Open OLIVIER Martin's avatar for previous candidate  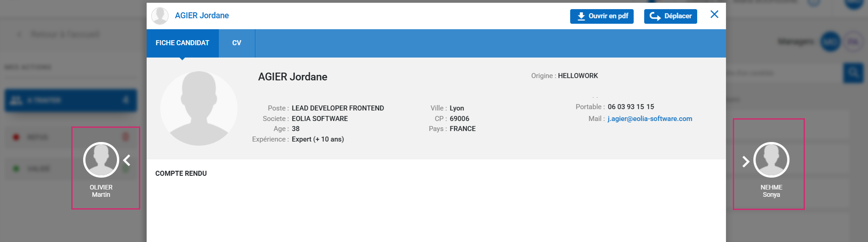tap(101, 160)
